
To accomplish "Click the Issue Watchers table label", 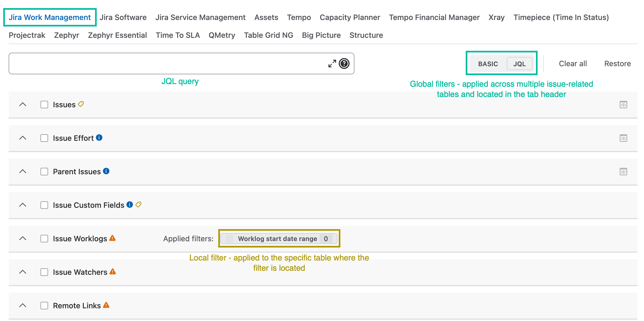I will click(x=80, y=272).
